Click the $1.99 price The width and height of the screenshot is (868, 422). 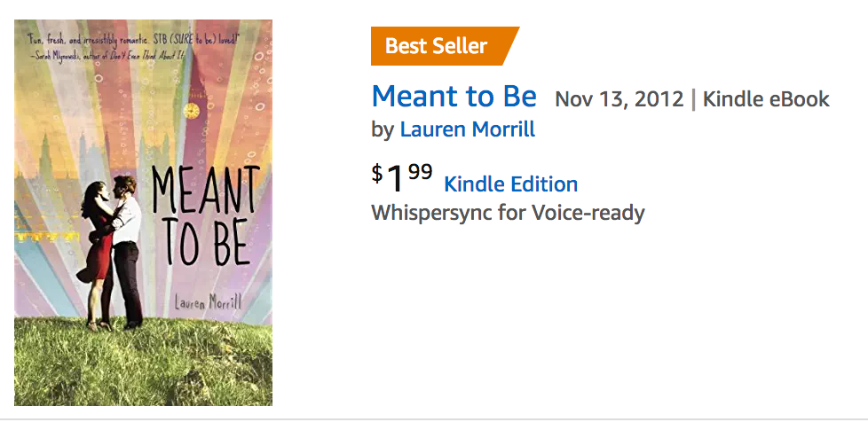pos(403,177)
